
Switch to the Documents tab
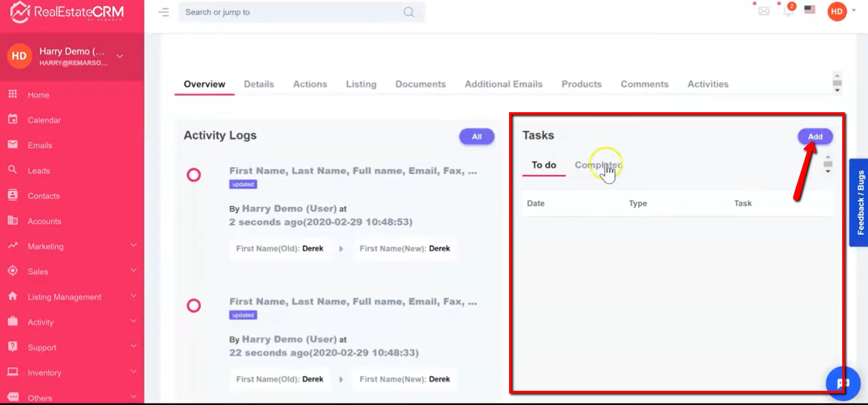point(420,84)
